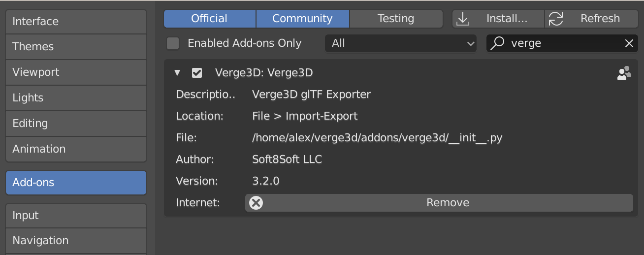Click the X icon on Remove button
This screenshot has height=255, width=644.
[x=256, y=203]
